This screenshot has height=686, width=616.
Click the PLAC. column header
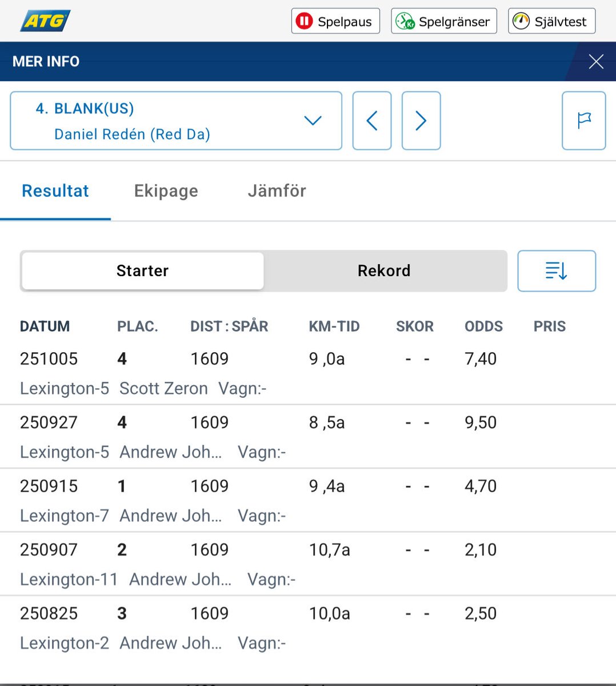[x=138, y=326]
